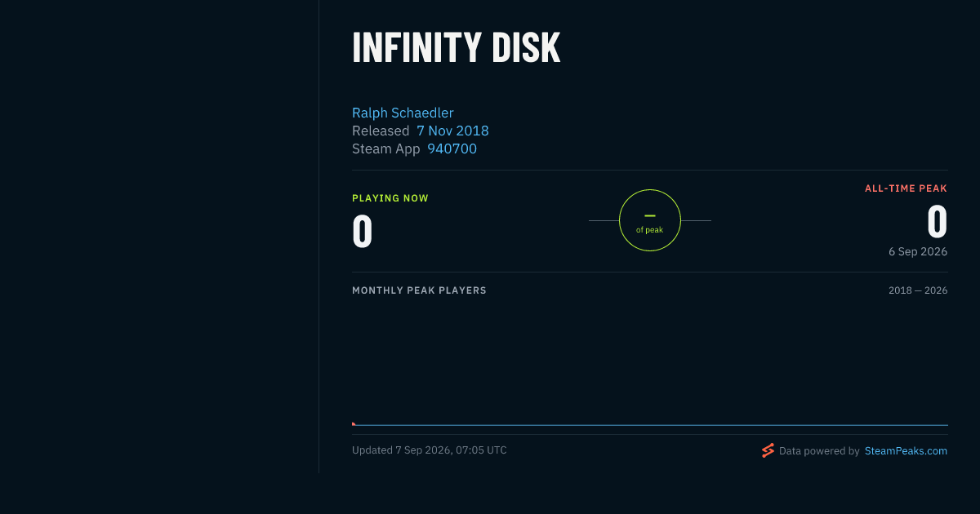Click the monthly peak chart line
Image resolution: width=980 pixels, height=514 pixels.
tap(650, 425)
